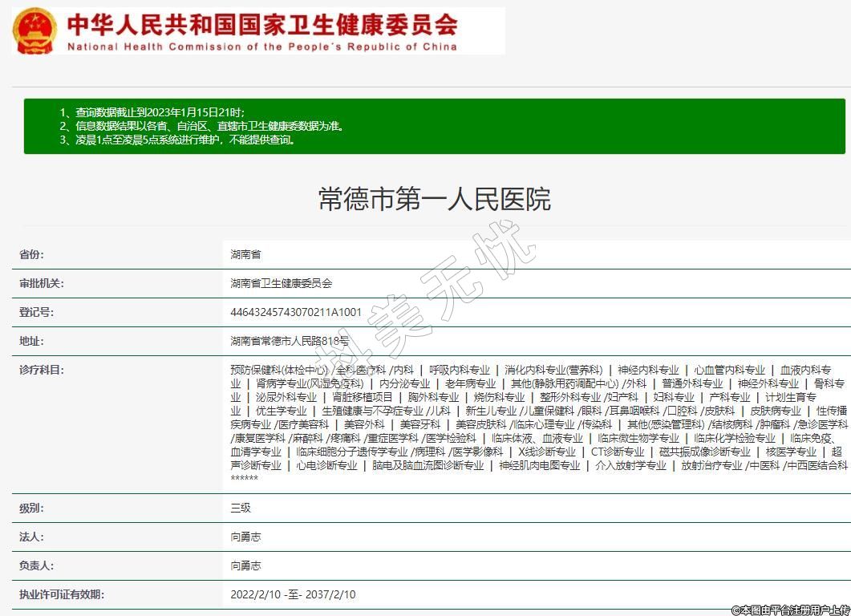Click the license validity dates 2022/2/10 至 2037/2/10
851x616 pixels.
[293, 594]
